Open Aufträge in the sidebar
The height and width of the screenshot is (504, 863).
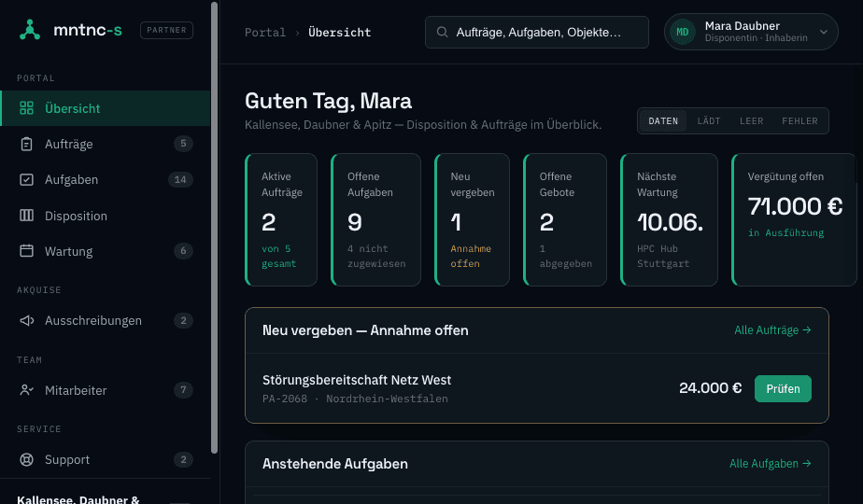coord(106,144)
